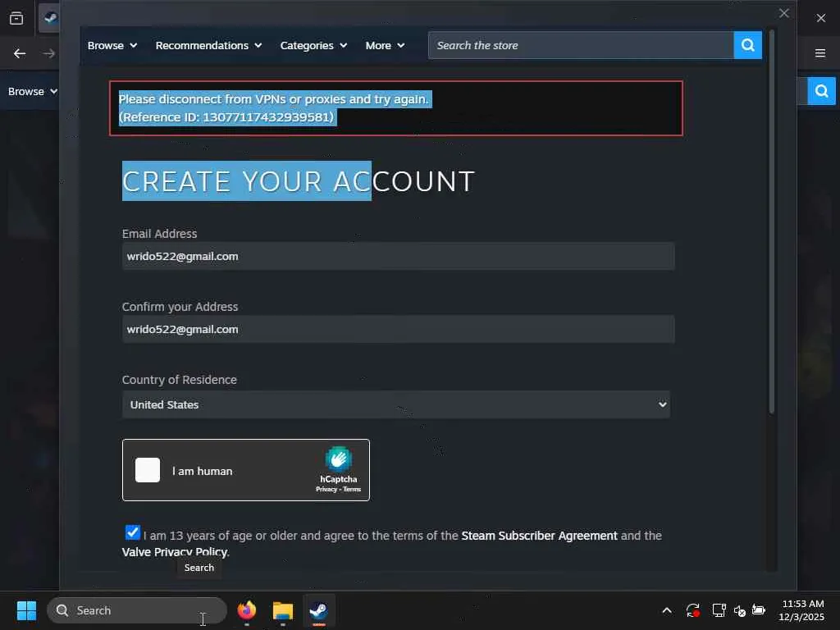Click the Steam tab icon at top
Viewport: 840px width, 630px height.
tap(50, 18)
